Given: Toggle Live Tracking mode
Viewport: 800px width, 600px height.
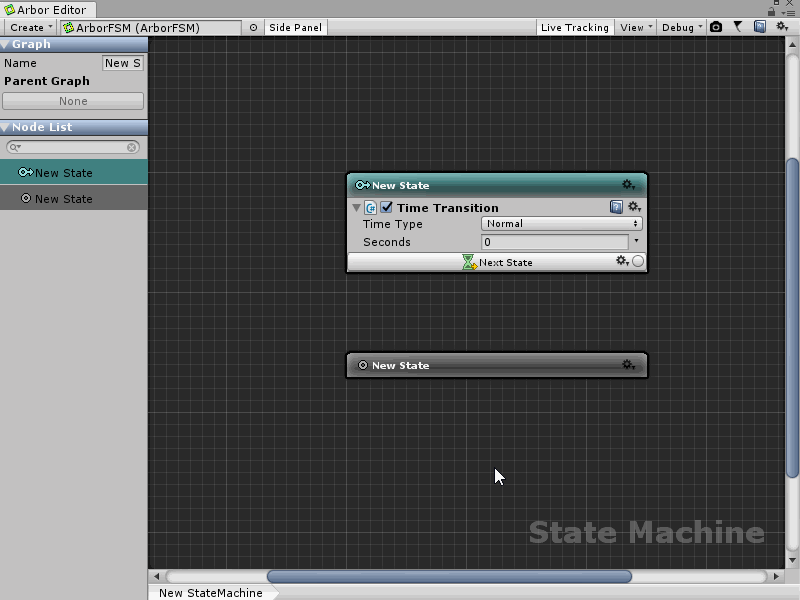Looking at the screenshot, I should pyautogui.click(x=574, y=28).
